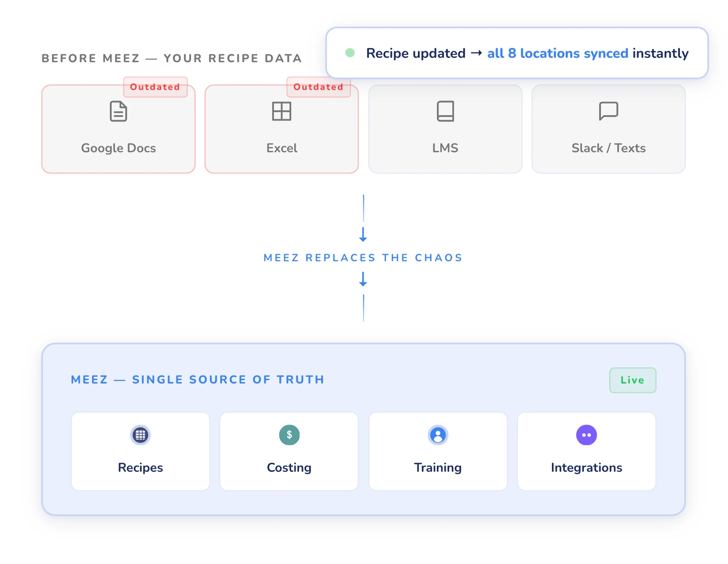
Task: Click 'MEEZ REPLACES THE CHAOS' text
Action: (363, 258)
